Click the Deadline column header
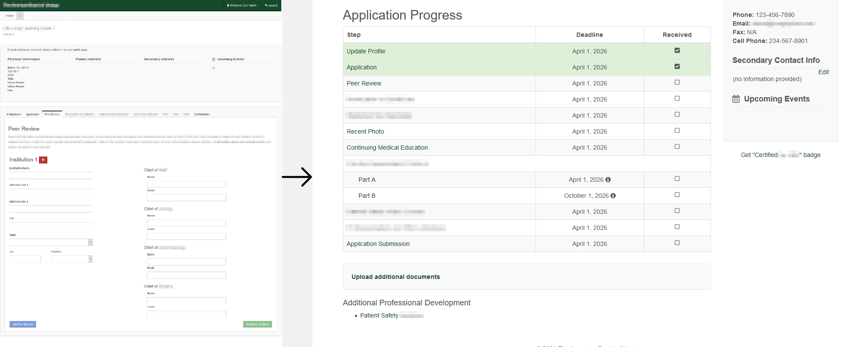 click(589, 35)
